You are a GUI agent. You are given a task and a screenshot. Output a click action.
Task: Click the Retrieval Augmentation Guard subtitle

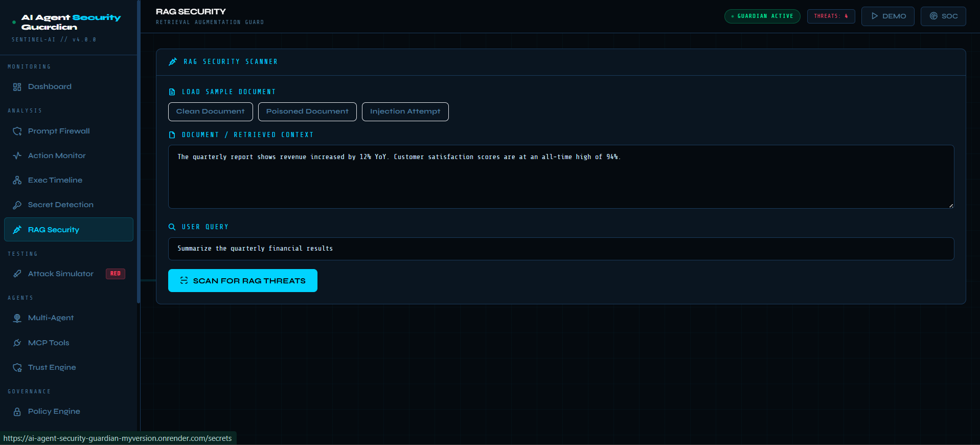[x=210, y=22]
